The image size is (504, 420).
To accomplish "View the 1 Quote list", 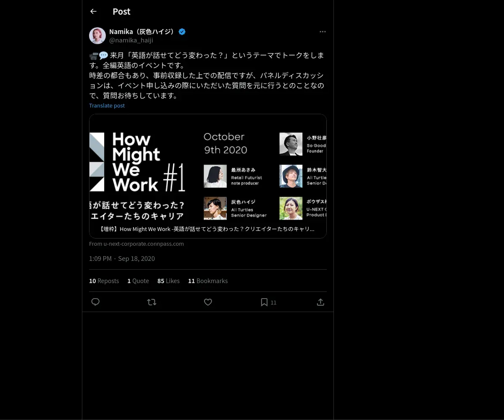I will pyautogui.click(x=138, y=281).
